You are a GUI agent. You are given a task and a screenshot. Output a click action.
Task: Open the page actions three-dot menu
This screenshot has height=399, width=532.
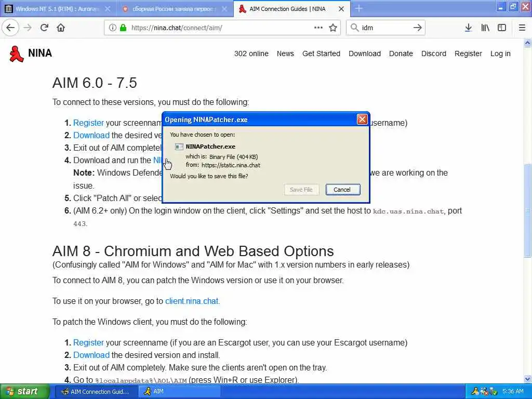pyautogui.click(x=318, y=28)
